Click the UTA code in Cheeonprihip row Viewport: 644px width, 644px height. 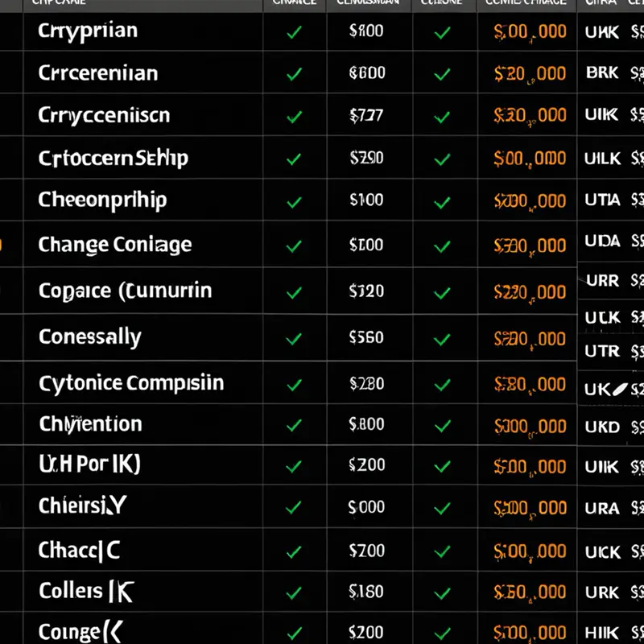602,200
